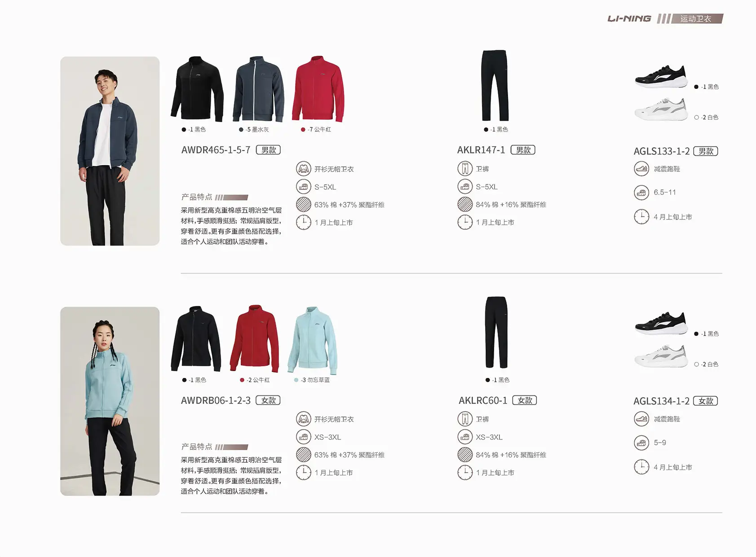Click the shoe icon beside 减震跑鞋 under AGLS134
The height and width of the screenshot is (557, 756).
tap(641, 419)
